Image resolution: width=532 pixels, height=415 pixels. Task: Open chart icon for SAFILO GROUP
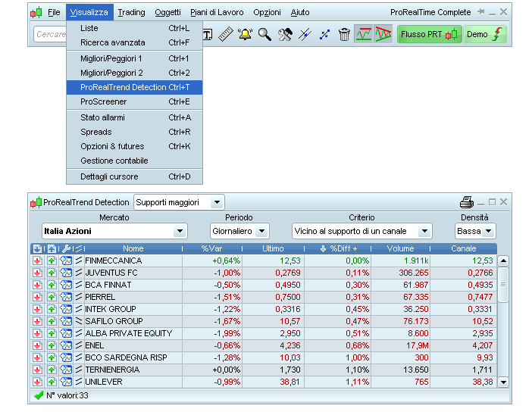coord(66,321)
